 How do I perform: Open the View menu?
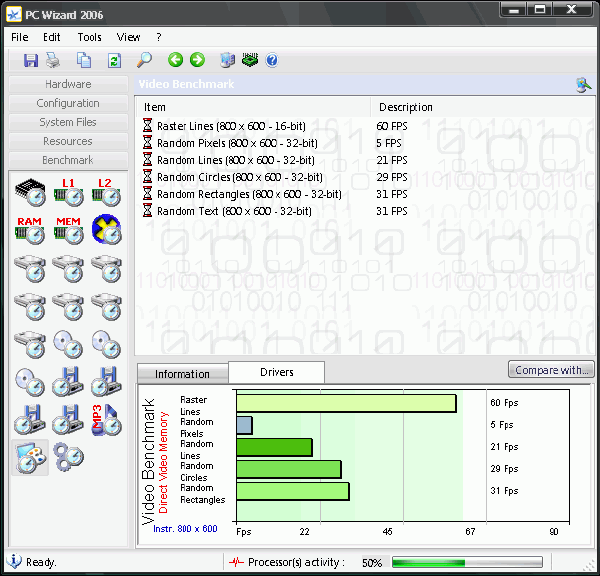coord(129,37)
